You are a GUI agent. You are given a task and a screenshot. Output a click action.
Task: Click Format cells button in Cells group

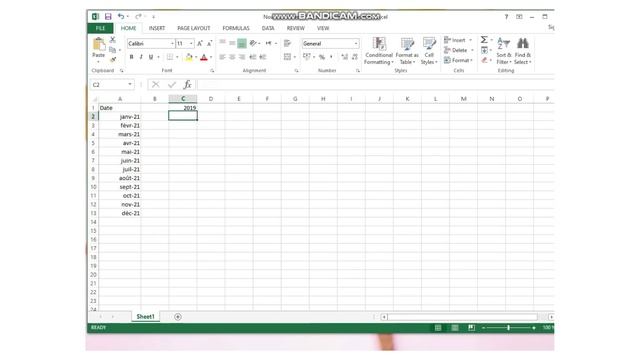coord(458,60)
